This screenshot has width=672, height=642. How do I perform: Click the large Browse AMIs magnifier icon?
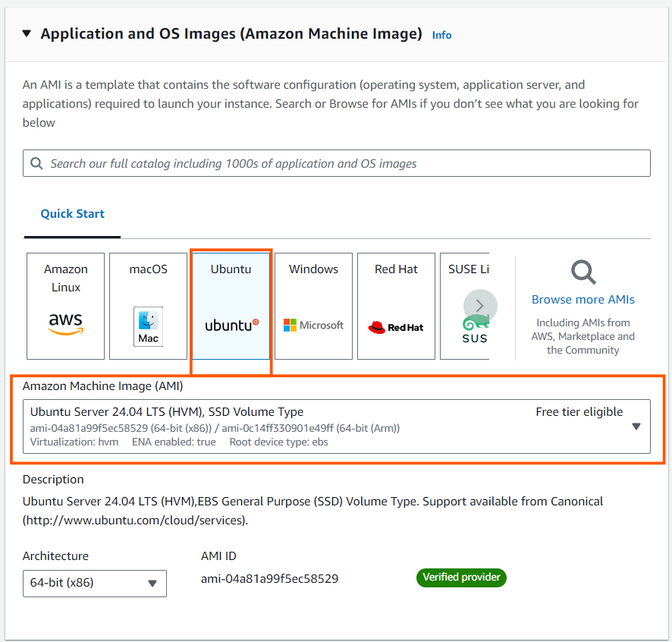(583, 272)
